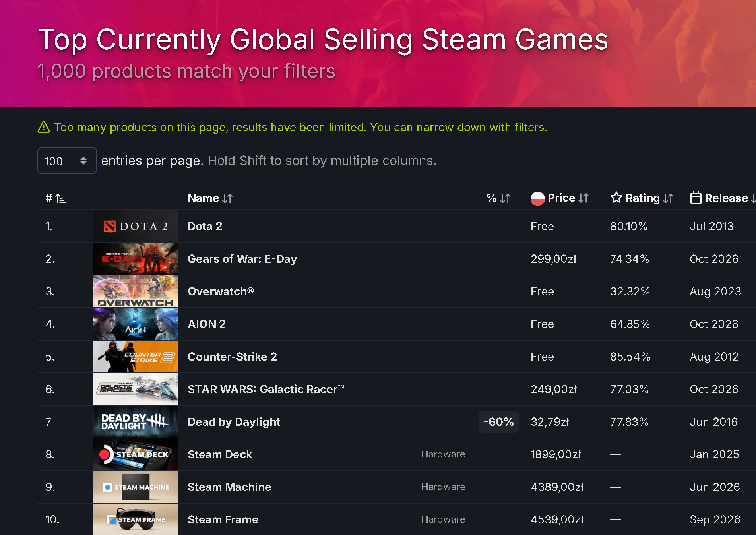Open the Steam Deck name link
The height and width of the screenshot is (535, 756).
click(220, 454)
